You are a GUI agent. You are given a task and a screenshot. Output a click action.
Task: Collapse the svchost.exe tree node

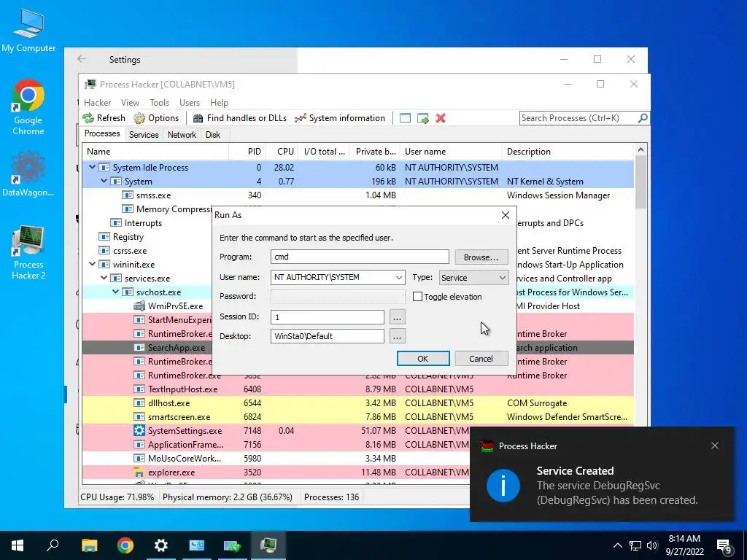coord(116,292)
